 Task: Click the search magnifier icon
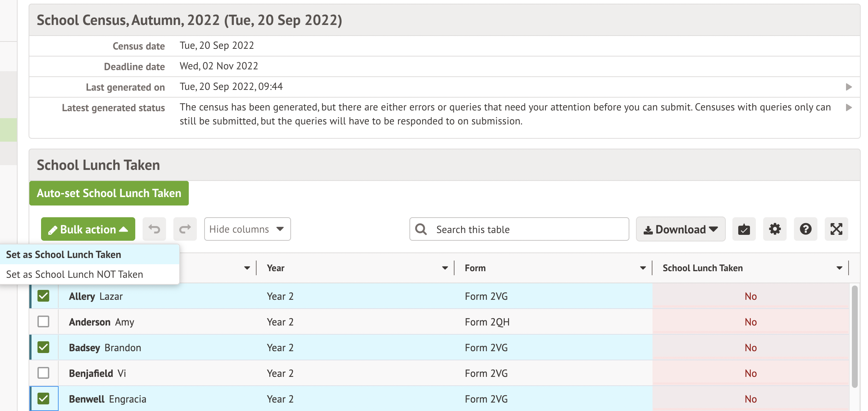pos(421,229)
